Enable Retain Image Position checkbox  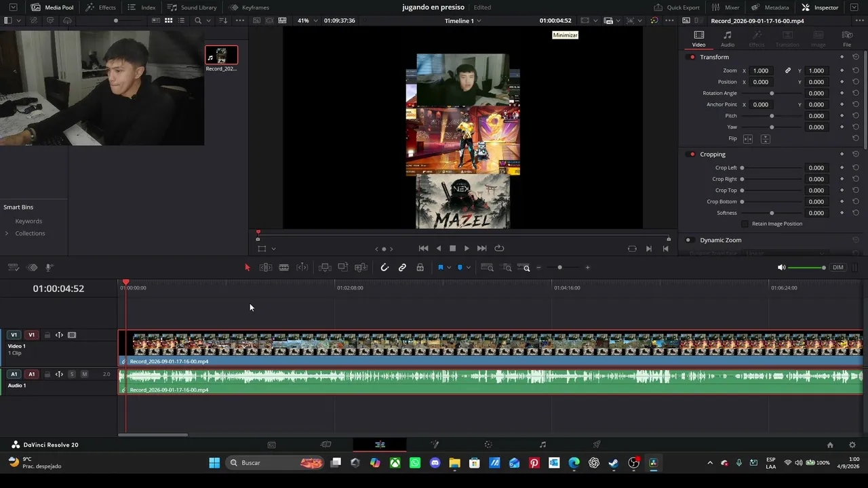(745, 224)
